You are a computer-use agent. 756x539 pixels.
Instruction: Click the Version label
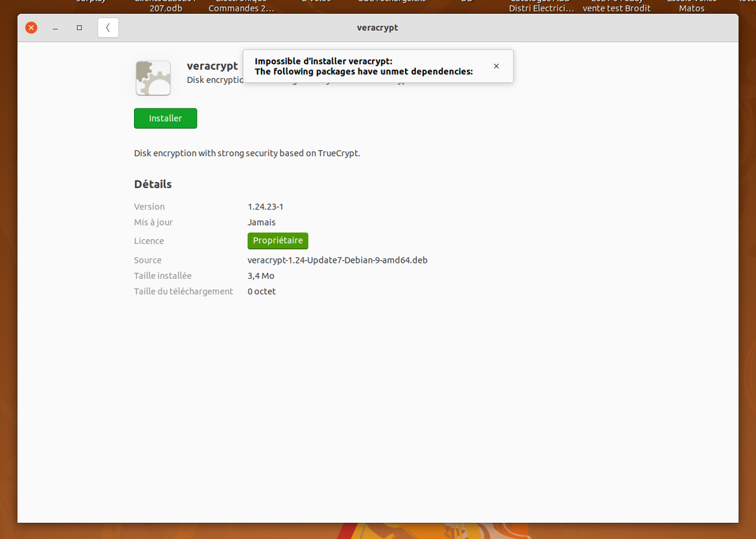[x=149, y=207]
